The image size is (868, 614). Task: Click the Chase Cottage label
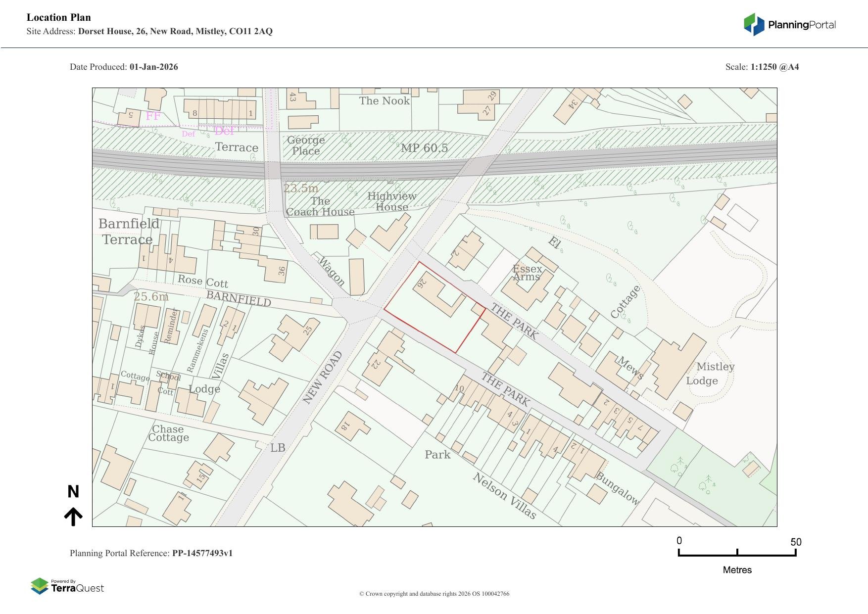pyautogui.click(x=168, y=433)
